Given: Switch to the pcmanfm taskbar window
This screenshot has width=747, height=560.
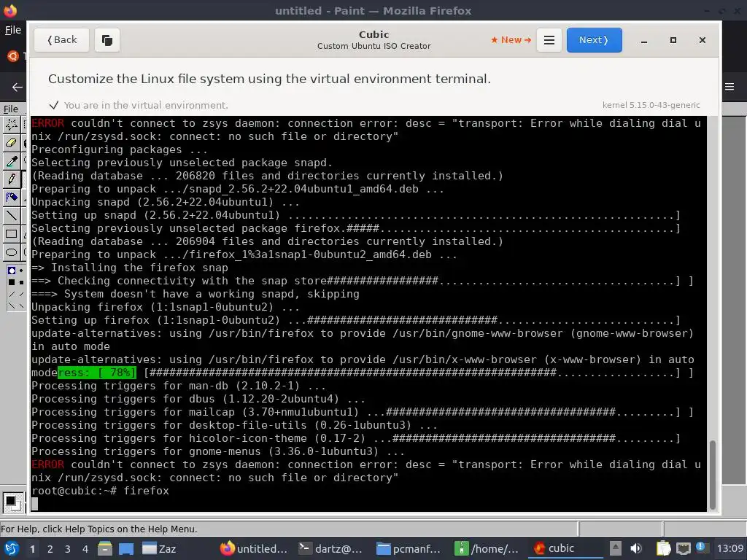Looking at the screenshot, I should [x=409, y=548].
